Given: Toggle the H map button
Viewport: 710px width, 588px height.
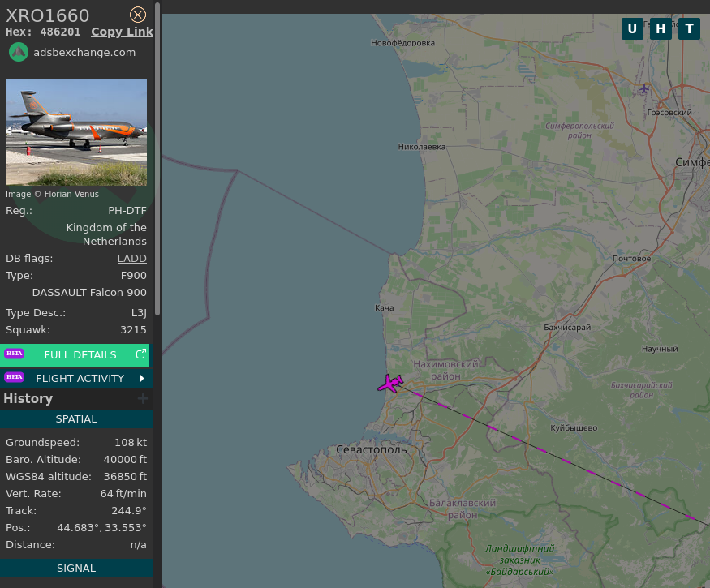Looking at the screenshot, I should point(661,28).
